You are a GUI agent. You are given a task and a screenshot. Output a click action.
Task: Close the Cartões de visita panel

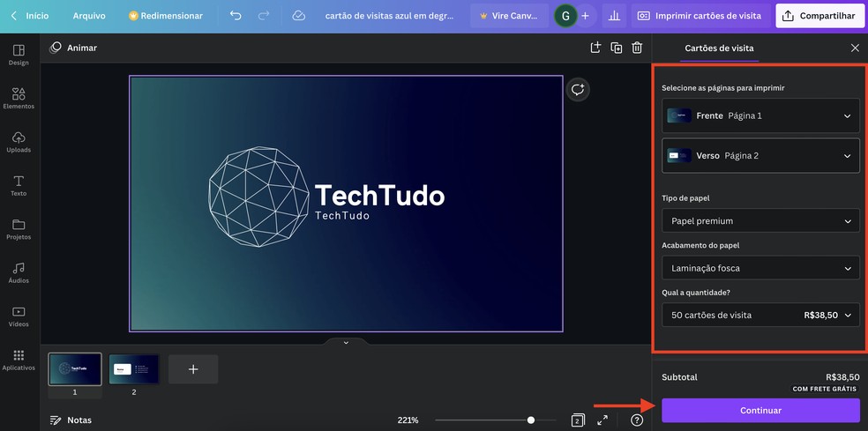(x=855, y=48)
